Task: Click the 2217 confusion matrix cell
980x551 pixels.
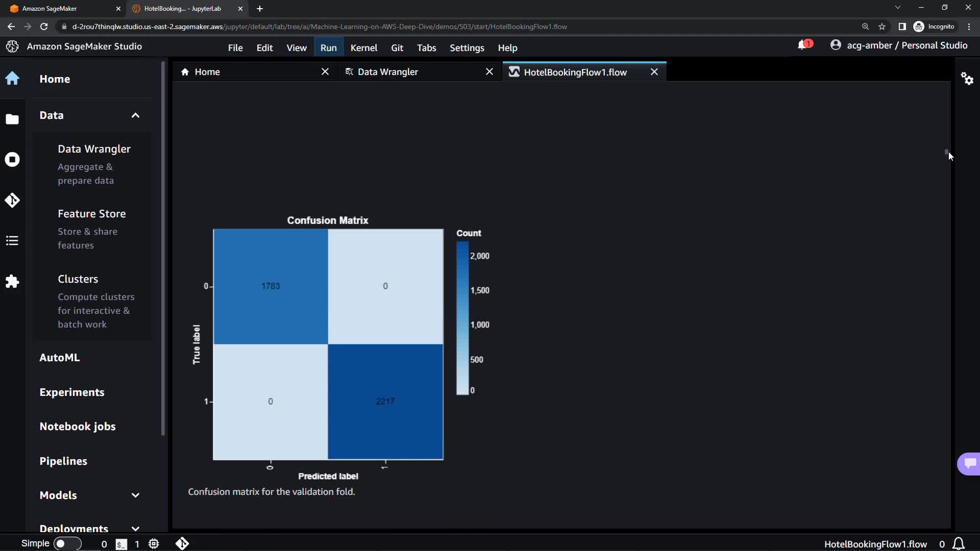Action: (385, 402)
